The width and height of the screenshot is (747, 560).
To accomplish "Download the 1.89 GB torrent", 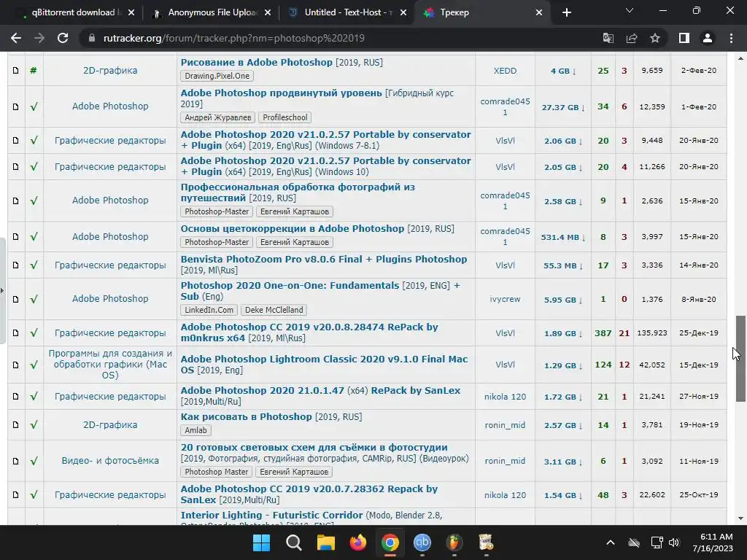I will tap(562, 333).
